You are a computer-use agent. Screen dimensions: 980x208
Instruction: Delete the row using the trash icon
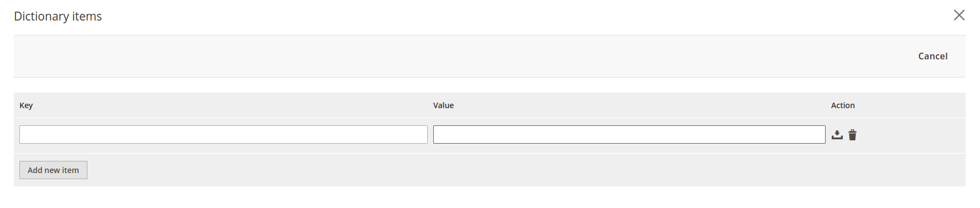point(852,135)
